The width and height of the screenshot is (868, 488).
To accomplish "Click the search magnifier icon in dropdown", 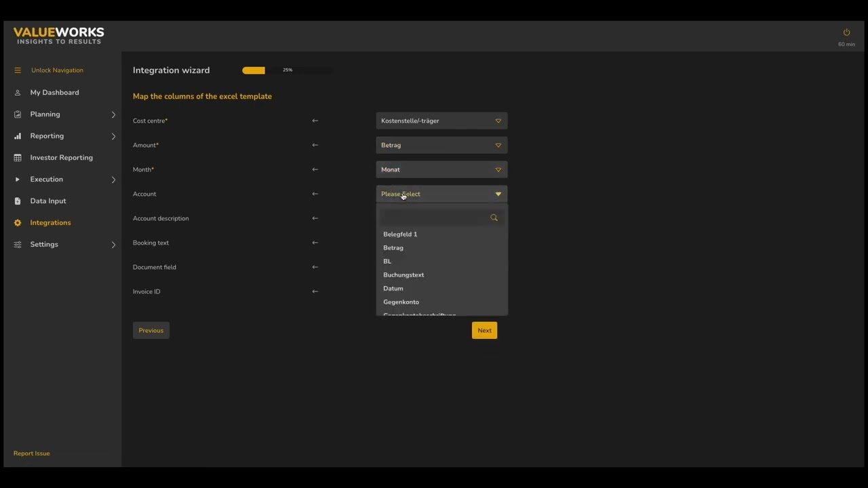I will 494,218.
